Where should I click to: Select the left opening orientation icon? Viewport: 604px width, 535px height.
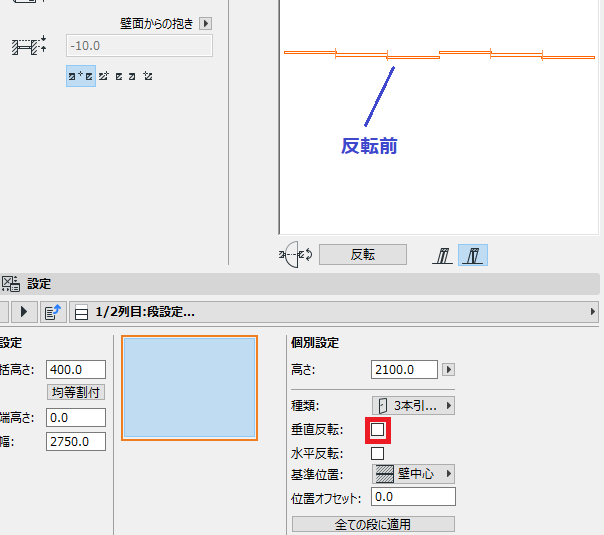click(x=443, y=255)
